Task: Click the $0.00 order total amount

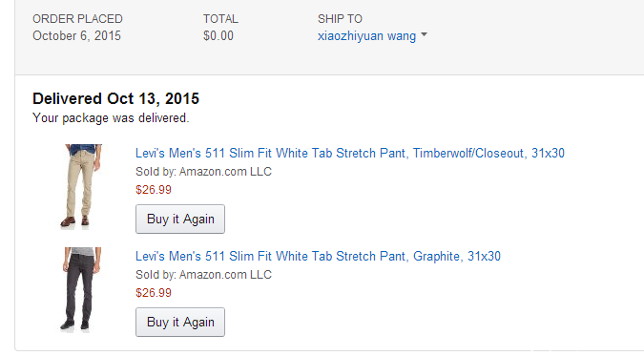Action: [218, 35]
